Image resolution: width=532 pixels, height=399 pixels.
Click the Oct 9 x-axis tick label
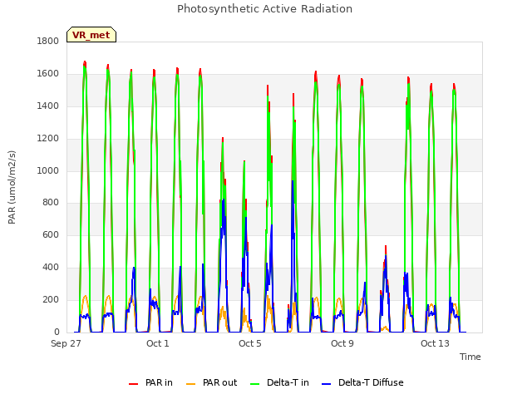(342, 343)
